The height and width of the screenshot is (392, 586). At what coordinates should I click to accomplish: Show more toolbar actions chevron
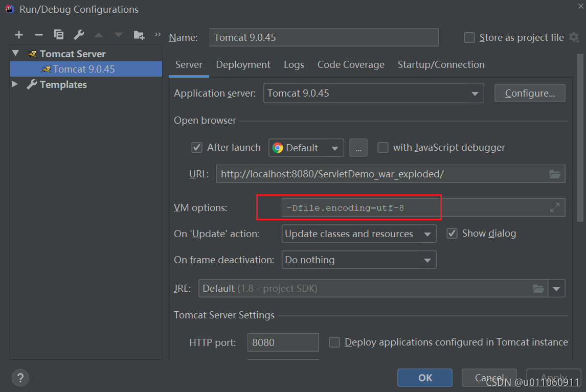pos(157,34)
